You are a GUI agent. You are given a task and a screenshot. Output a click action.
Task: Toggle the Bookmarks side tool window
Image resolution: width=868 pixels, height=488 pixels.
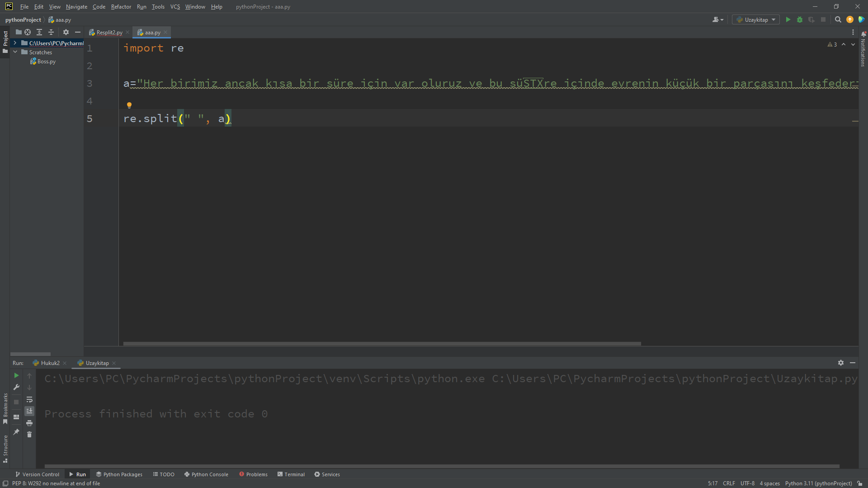click(5, 408)
